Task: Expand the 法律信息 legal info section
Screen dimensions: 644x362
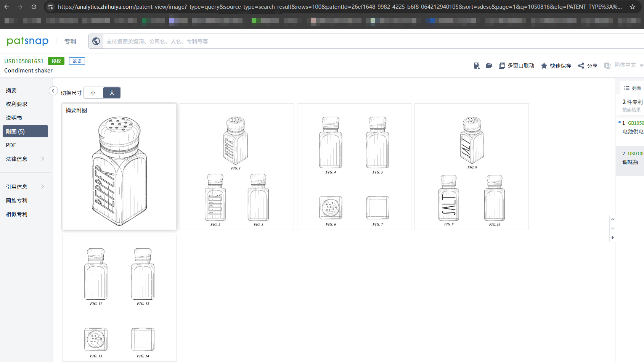Action: tap(25, 159)
